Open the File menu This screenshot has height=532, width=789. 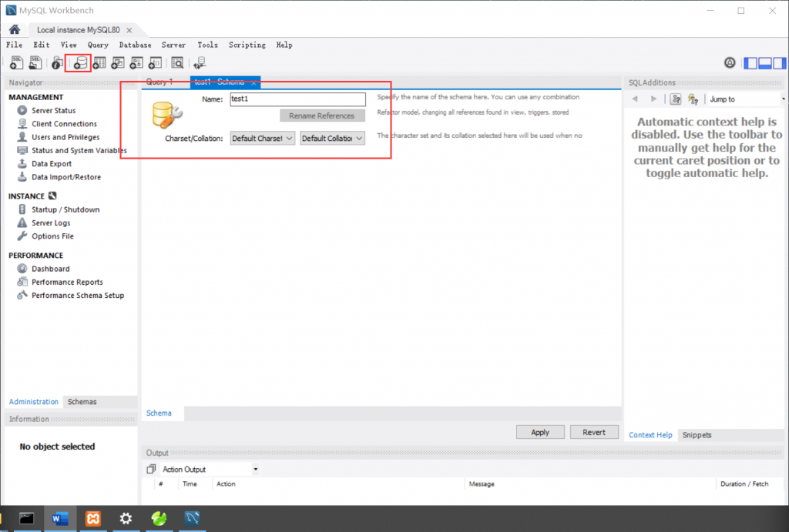point(14,45)
